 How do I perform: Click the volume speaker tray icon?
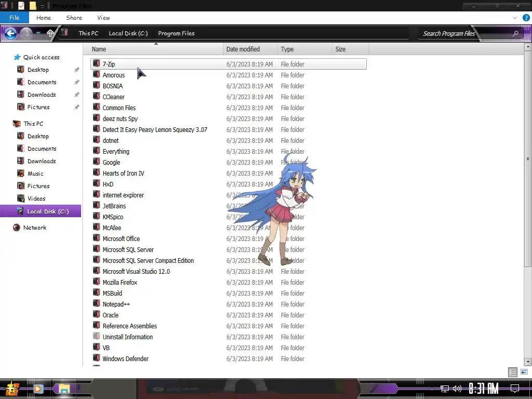pyautogui.click(x=457, y=389)
